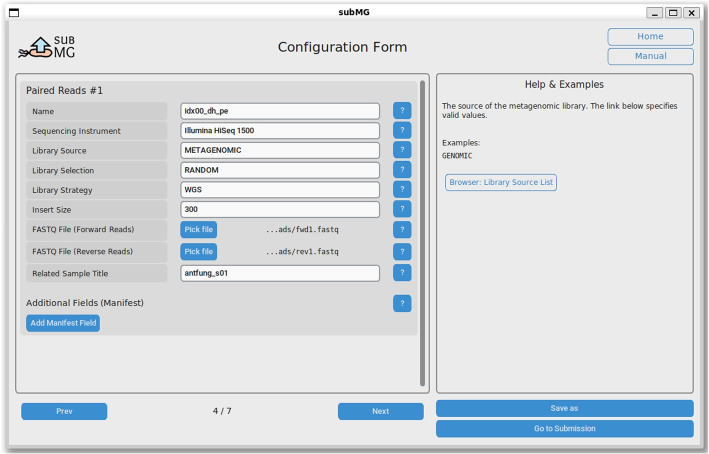Open help for Related Sample Title
Image resolution: width=709 pixels, height=454 pixels.
(x=402, y=273)
